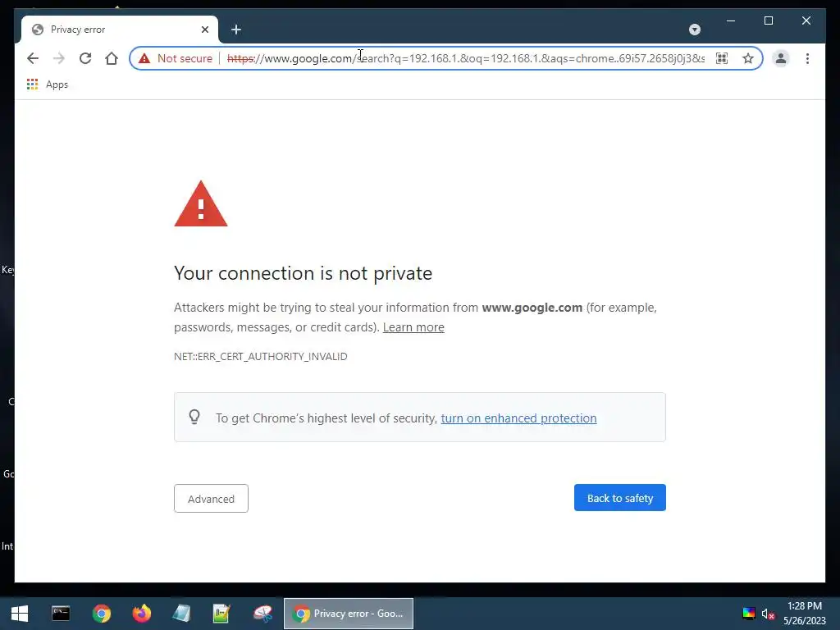
Task: Bookmark this page with the star
Action: point(748,58)
